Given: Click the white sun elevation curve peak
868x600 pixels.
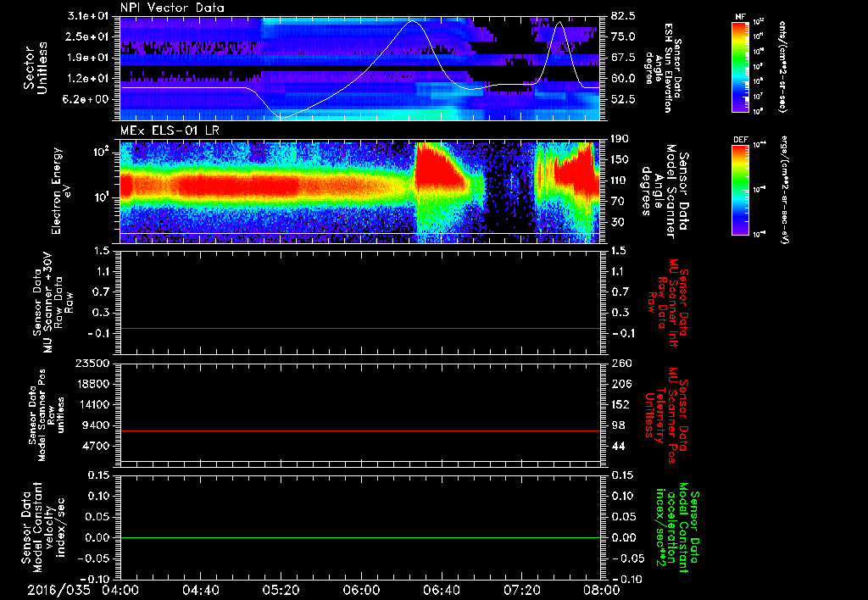Looking at the screenshot, I should point(411,21).
